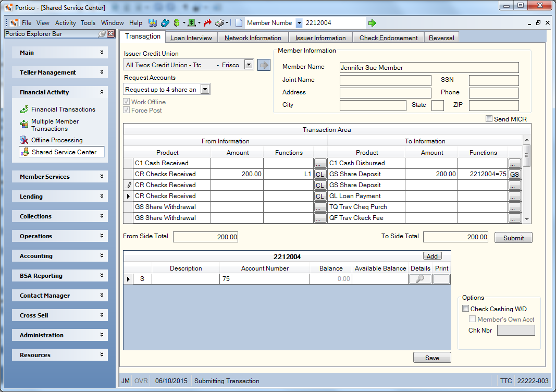Click the printer toolbar icon
The width and height of the screenshot is (556, 392).
220,23
